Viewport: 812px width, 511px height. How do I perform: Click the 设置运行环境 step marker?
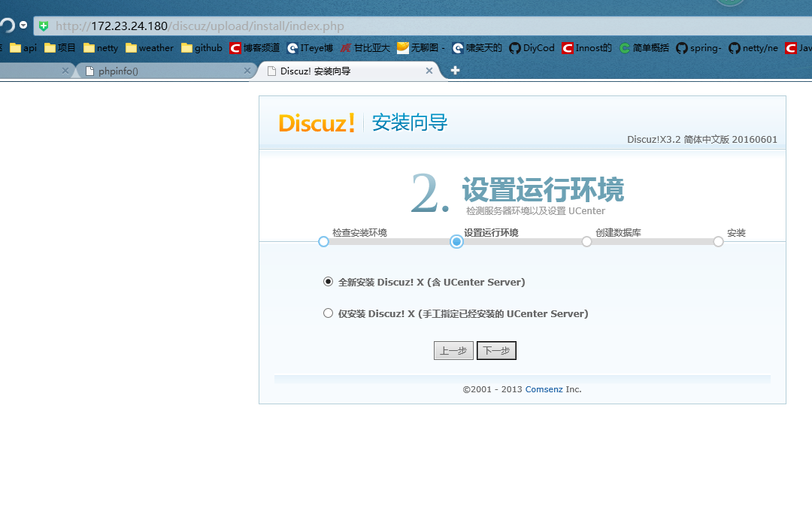point(457,241)
